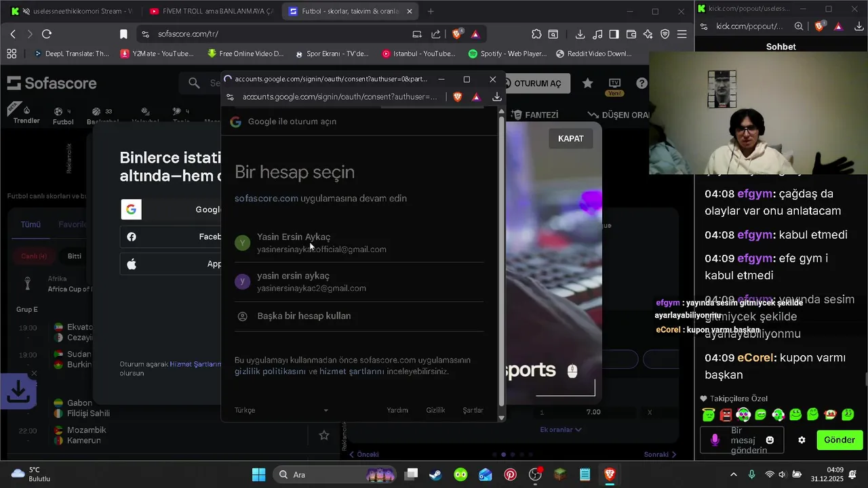Reload the Sofascore page
This screenshot has height=488, width=868.
click(47, 34)
